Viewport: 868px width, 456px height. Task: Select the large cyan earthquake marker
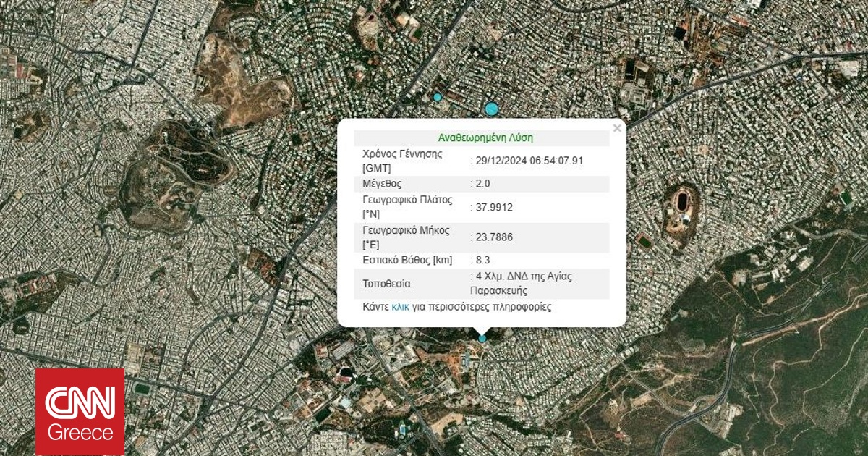tap(492, 109)
